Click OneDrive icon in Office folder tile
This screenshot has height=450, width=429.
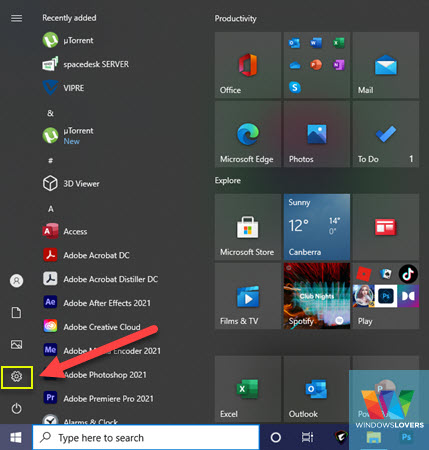click(x=295, y=65)
